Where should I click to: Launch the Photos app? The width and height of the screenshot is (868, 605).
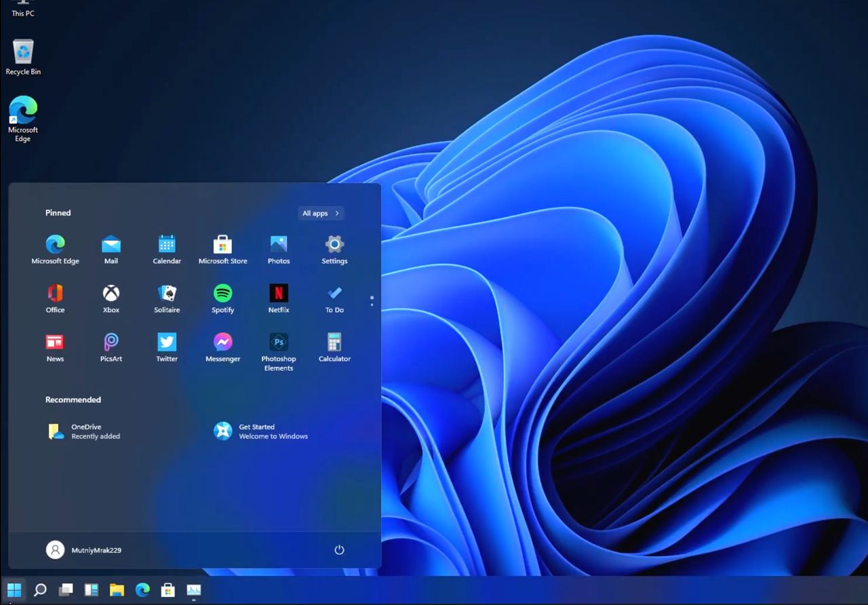[x=279, y=250]
